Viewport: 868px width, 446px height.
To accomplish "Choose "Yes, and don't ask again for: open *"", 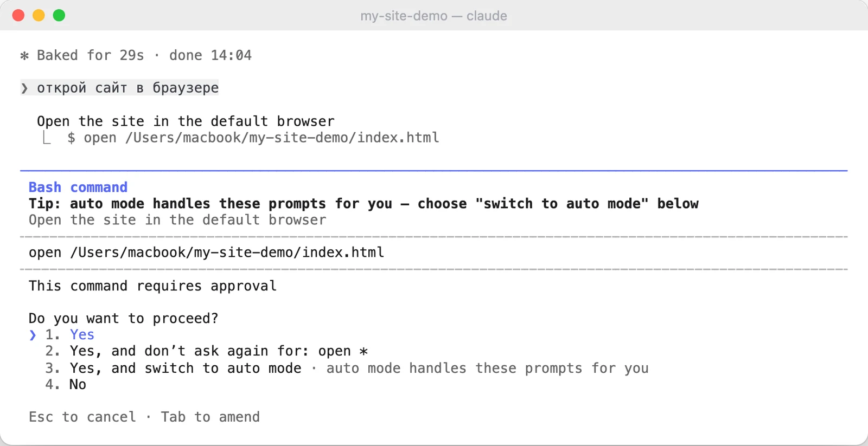I will (x=207, y=351).
